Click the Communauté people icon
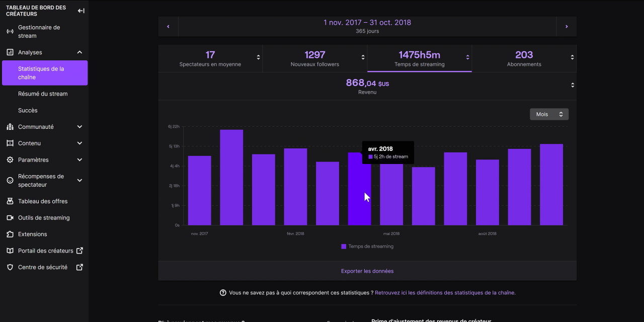 point(10,127)
